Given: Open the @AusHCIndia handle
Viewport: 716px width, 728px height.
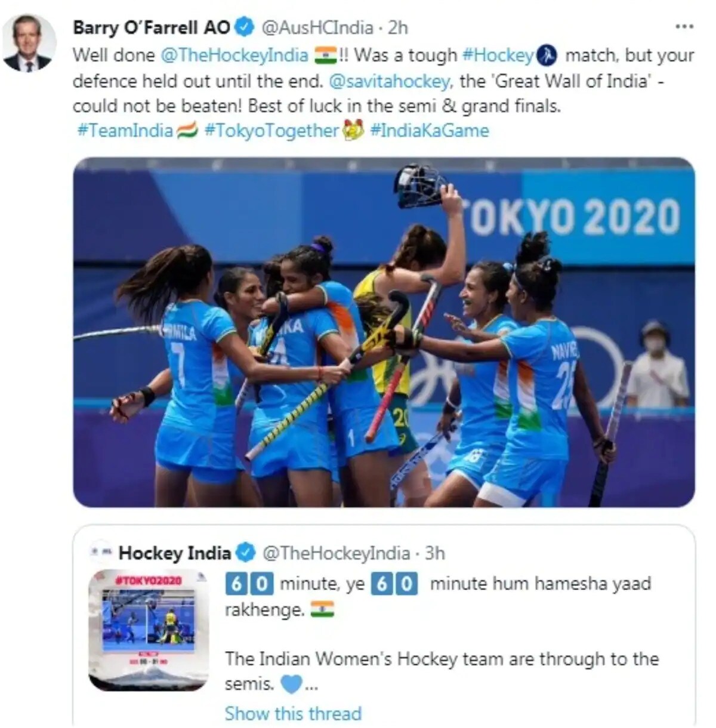Looking at the screenshot, I should [317, 27].
